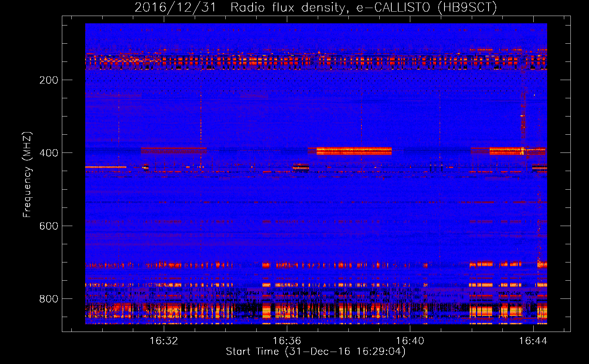The width and height of the screenshot is (589, 364).
Task: Click the plot title "2016/12/31 Radio flux density, e-CALLISTO (HB9SCT)"
Action: [316, 7]
